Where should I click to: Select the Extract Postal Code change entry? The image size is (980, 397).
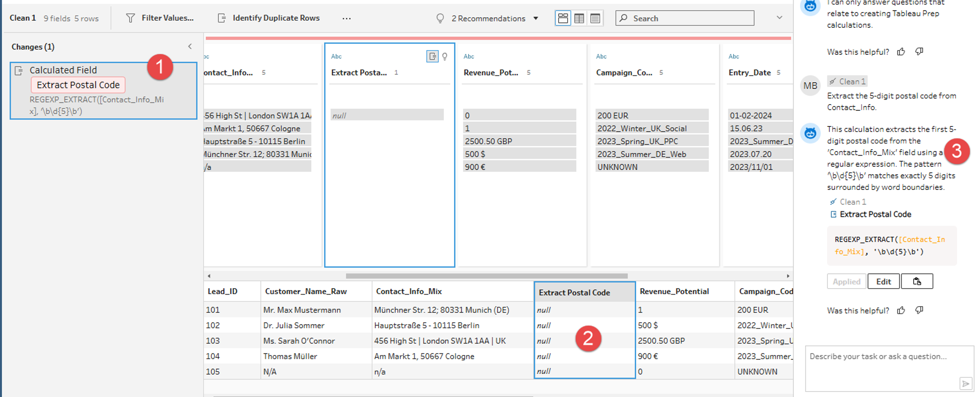click(x=78, y=85)
